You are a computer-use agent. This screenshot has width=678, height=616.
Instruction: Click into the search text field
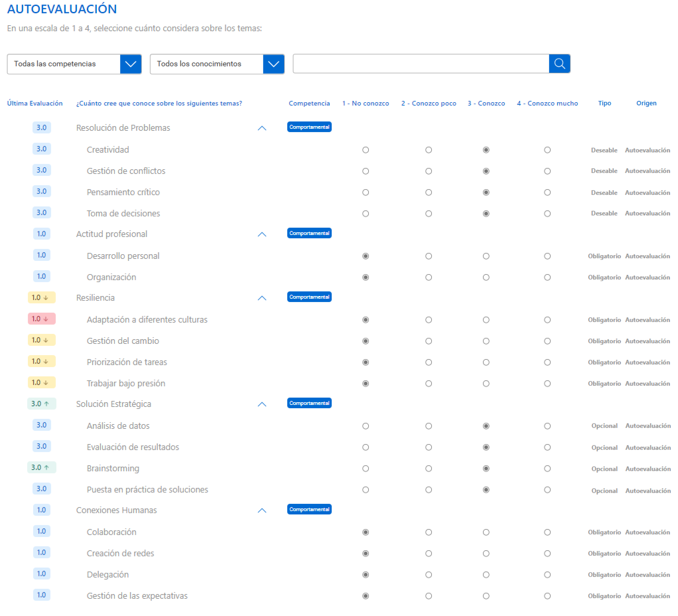[x=420, y=64]
